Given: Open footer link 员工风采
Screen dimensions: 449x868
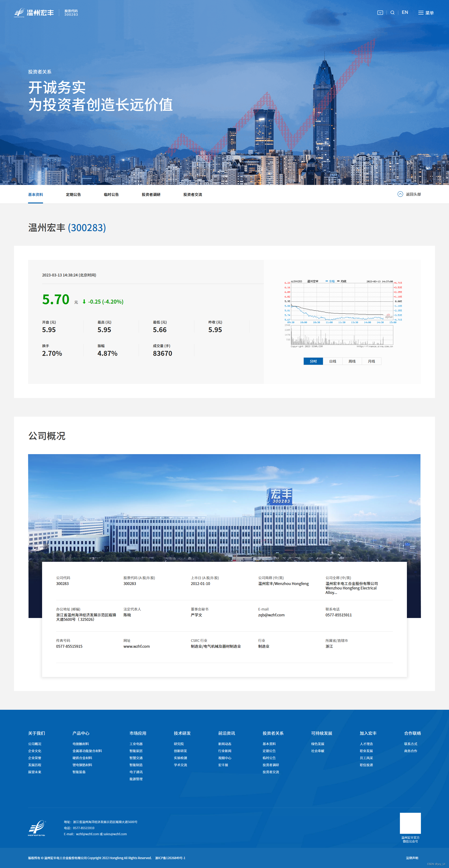Looking at the screenshot, I should [x=366, y=758].
